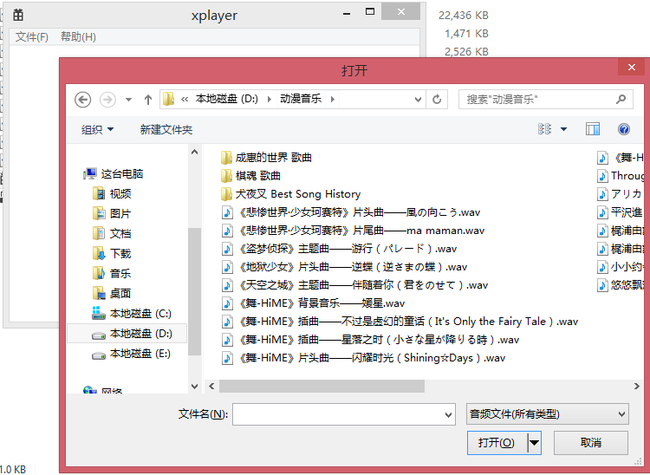The image size is (650, 475).
Task: Select 舞-HiME 背景音乐 媛星.wav
Action: (313, 303)
